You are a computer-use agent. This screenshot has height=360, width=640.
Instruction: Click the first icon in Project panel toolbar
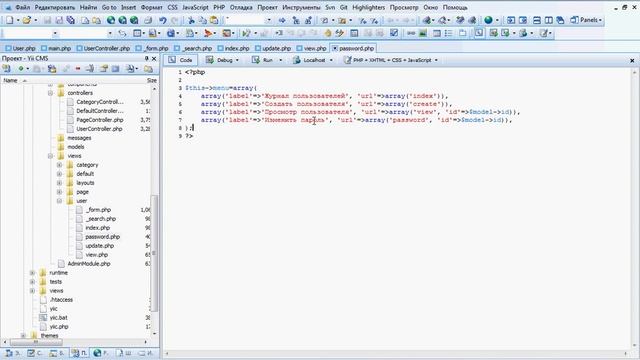7,69
